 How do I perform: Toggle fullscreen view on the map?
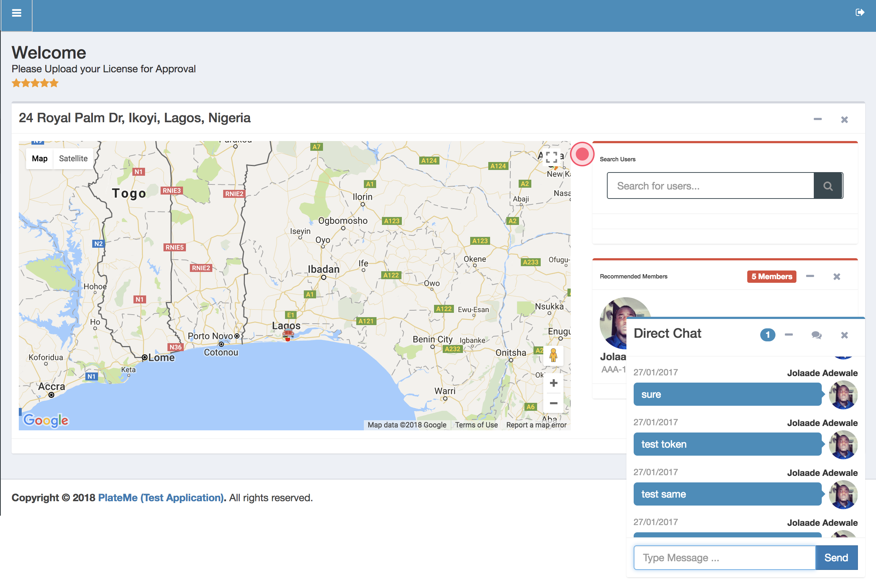click(551, 158)
